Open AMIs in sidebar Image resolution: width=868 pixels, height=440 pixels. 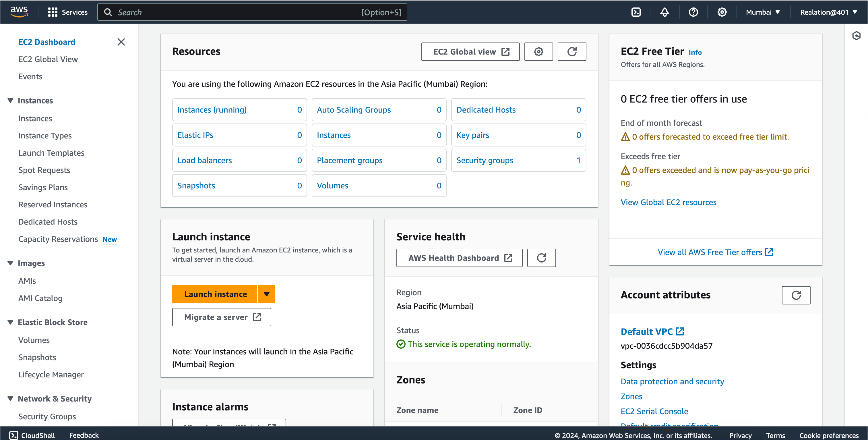pos(27,281)
